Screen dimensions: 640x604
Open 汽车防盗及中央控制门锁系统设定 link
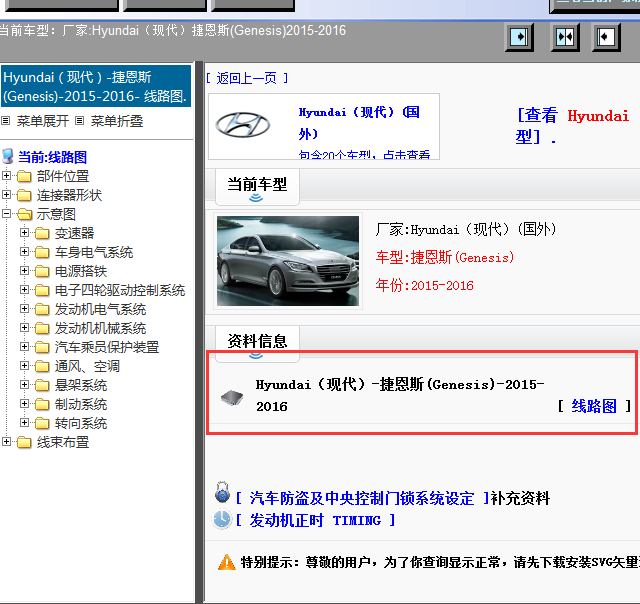tap(362, 498)
